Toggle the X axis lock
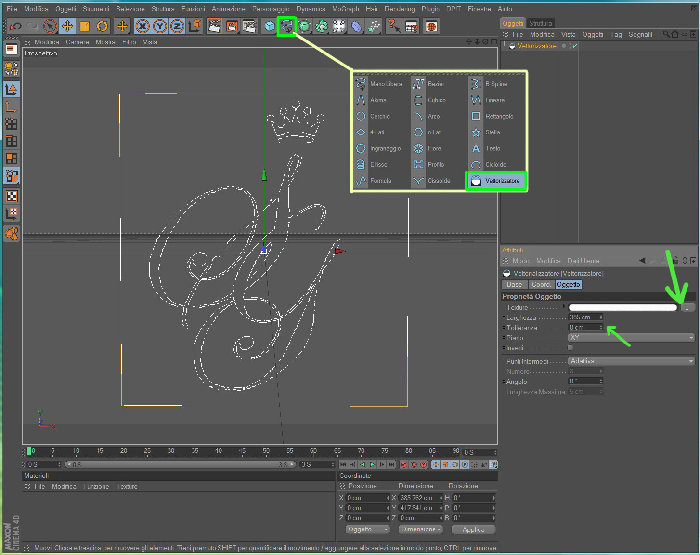Image resolution: width=700 pixels, height=555 pixels. [142, 26]
